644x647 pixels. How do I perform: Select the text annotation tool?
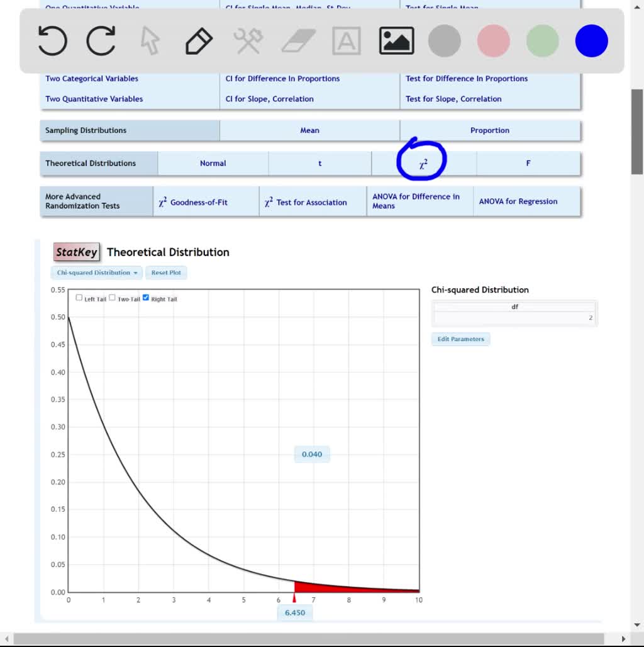(x=345, y=40)
